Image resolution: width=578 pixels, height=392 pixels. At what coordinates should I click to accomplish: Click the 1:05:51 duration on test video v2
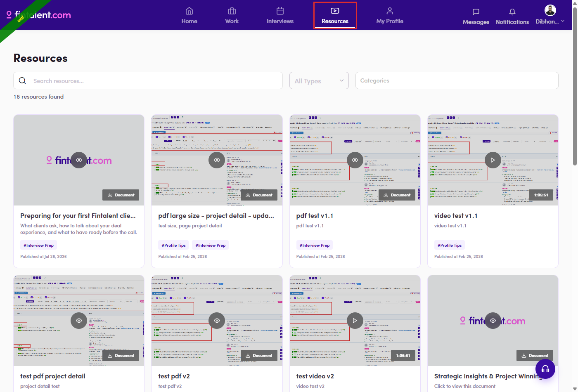click(403, 356)
